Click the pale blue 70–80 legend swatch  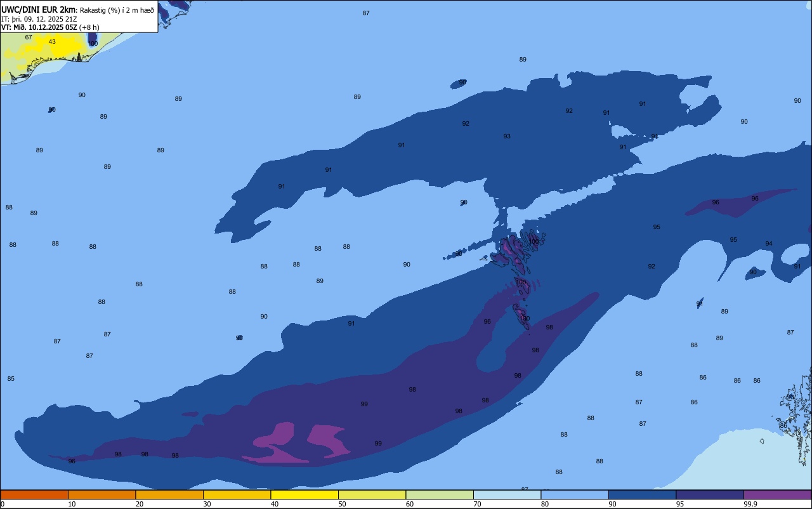507,494
